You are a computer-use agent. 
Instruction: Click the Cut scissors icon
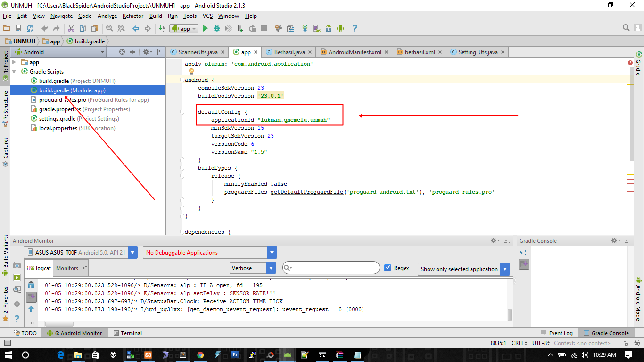click(71, 28)
